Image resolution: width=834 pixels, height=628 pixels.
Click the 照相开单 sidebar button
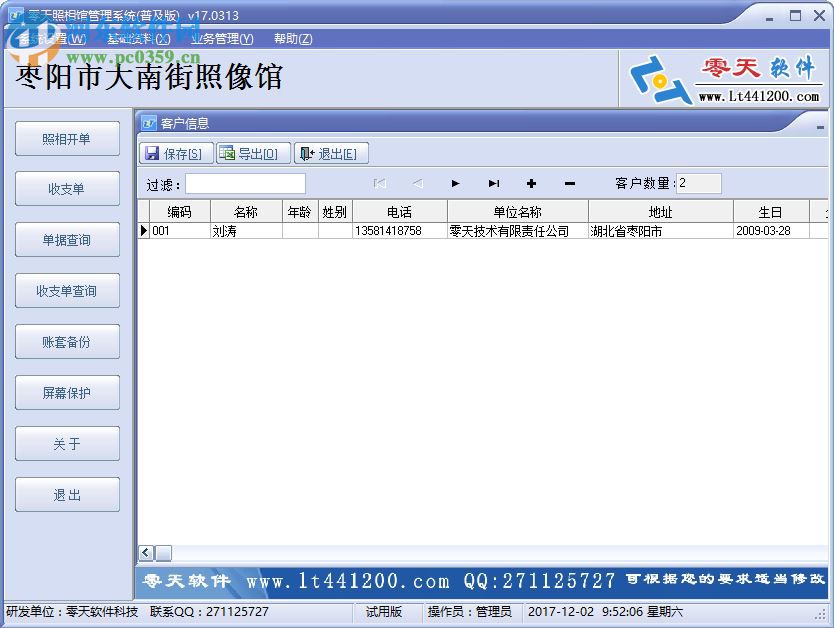click(x=67, y=138)
